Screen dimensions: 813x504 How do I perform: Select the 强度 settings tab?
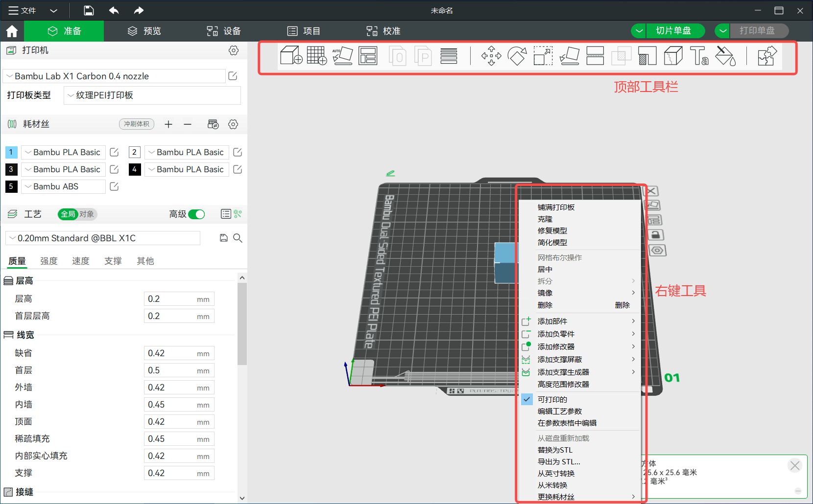pyautogui.click(x=48, y=261)
